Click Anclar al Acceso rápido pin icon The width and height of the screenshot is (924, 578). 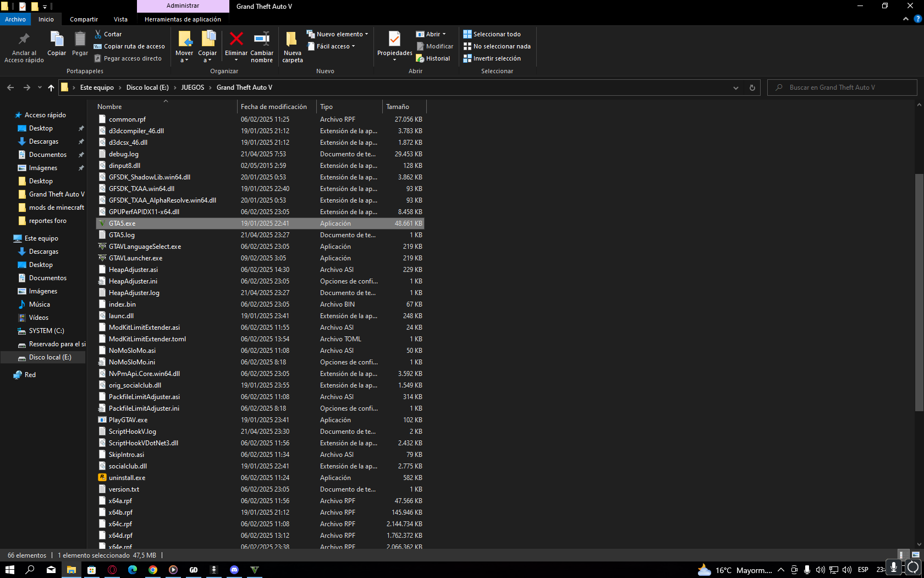pos(24,40)
